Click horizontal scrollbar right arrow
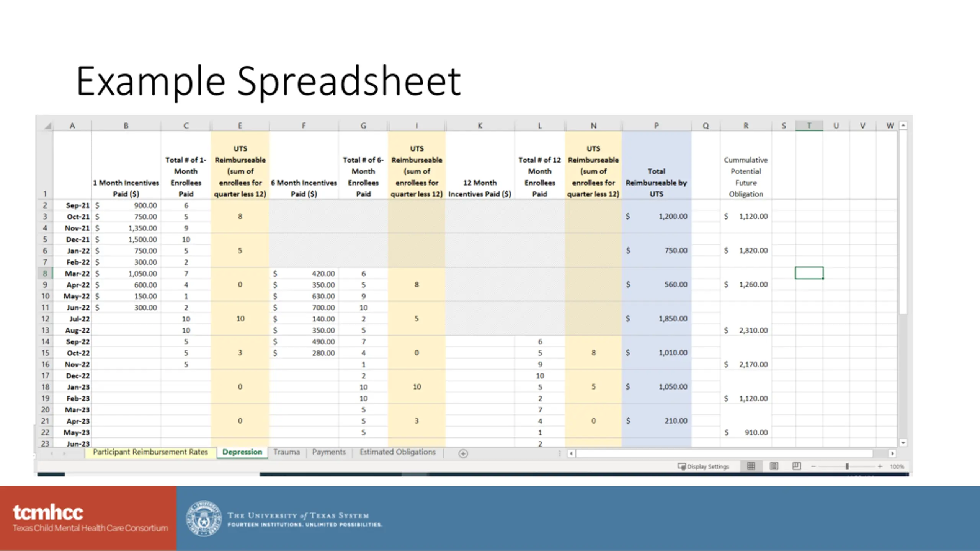Screen dimensions: 980x551 click(x=892, y=453)
